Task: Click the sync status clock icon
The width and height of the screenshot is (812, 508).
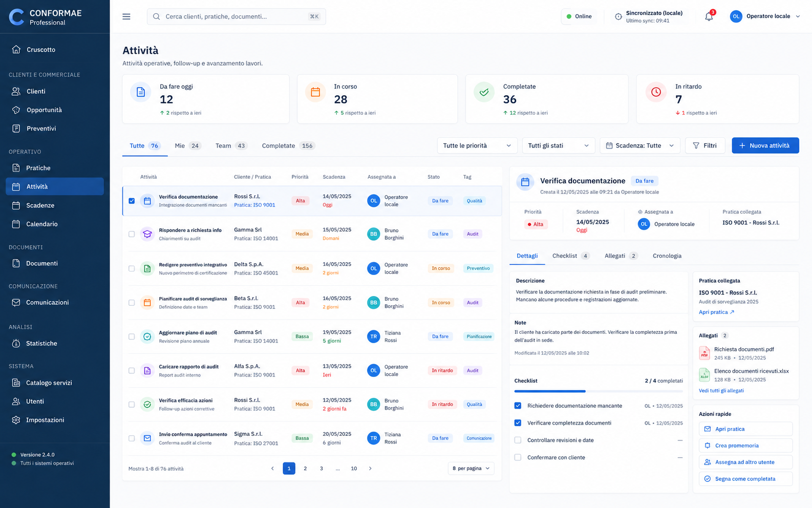Action: click(x=618, y=16)
